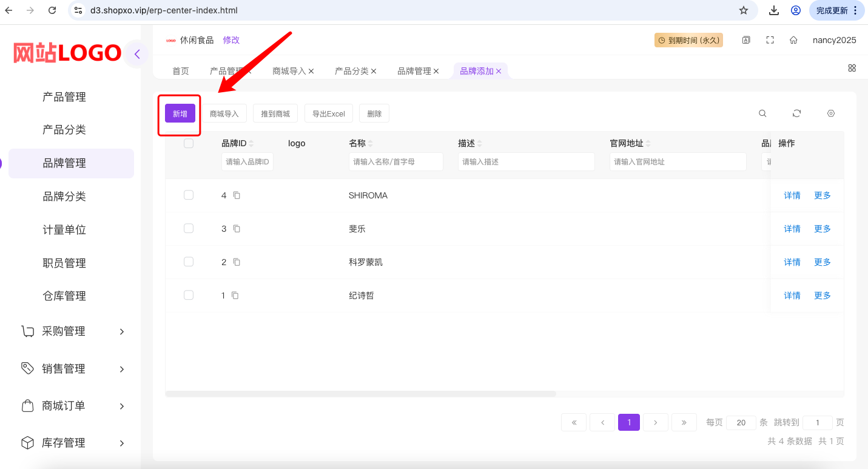Close the 品牌管理 tab

436,71
